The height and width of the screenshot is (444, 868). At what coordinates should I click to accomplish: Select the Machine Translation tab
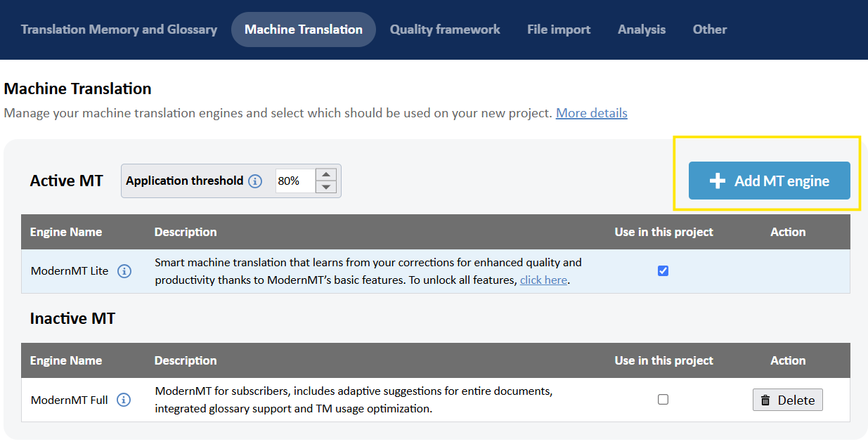(x=303, y=29)
